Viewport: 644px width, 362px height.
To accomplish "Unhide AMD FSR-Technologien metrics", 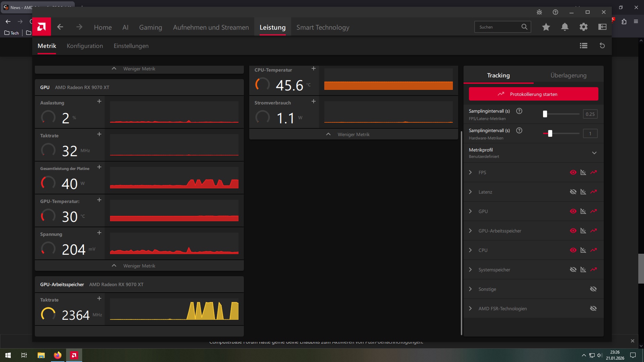I will pos(593,308).
